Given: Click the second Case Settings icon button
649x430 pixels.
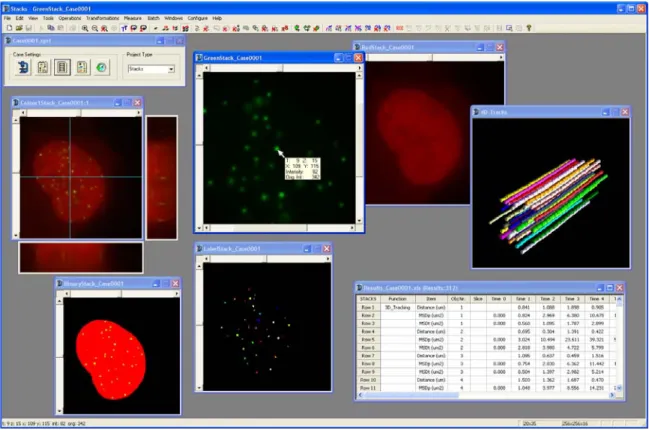Looking at the screenshot, I should [x=43, y=67].
